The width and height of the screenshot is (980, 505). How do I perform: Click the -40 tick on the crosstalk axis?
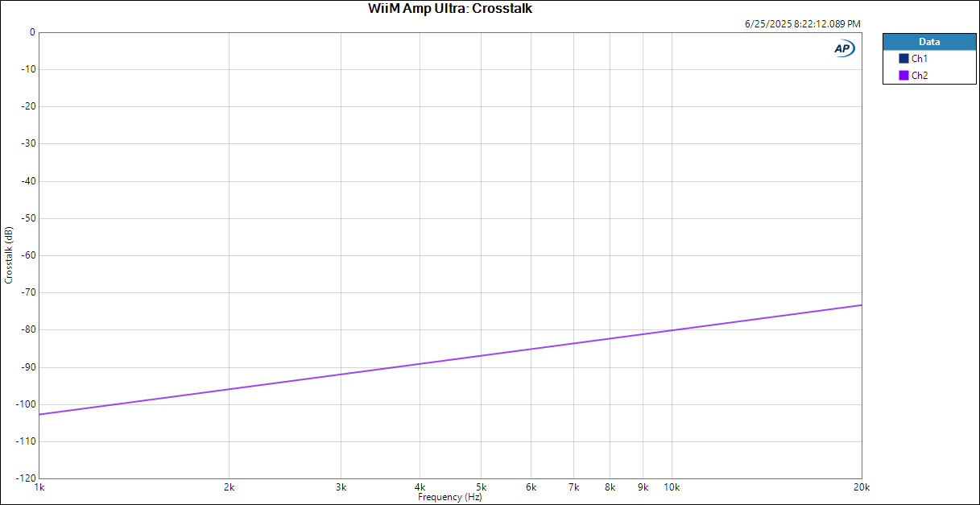coord(28,181)
